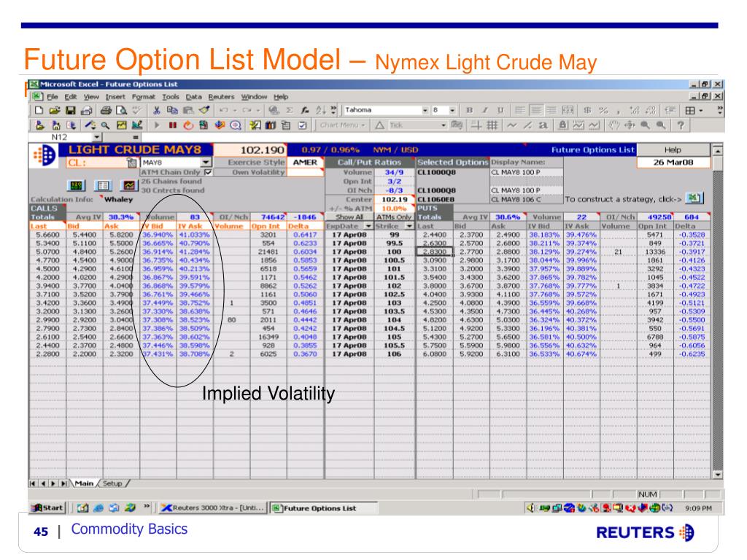Image resolution: width=747 pixels, height=560 pixels.
Task: Open the Name Box dropdown showing N12
Action: click(97, 137)
